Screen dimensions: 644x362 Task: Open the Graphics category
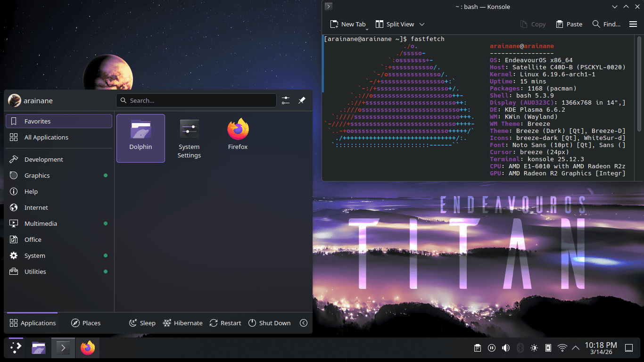pos(59,175)
